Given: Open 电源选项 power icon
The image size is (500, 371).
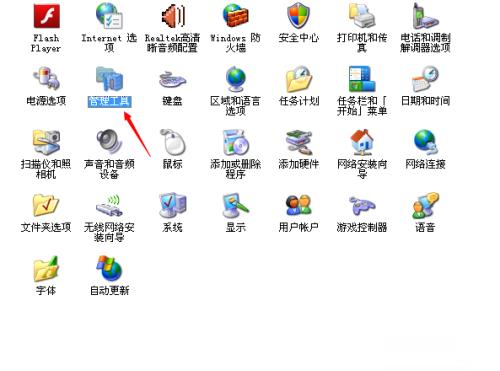Looking at the screenshot, I should [46, 78].
